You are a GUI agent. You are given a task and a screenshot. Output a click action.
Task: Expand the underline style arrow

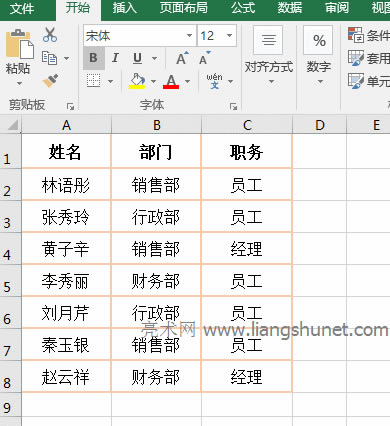154,59
